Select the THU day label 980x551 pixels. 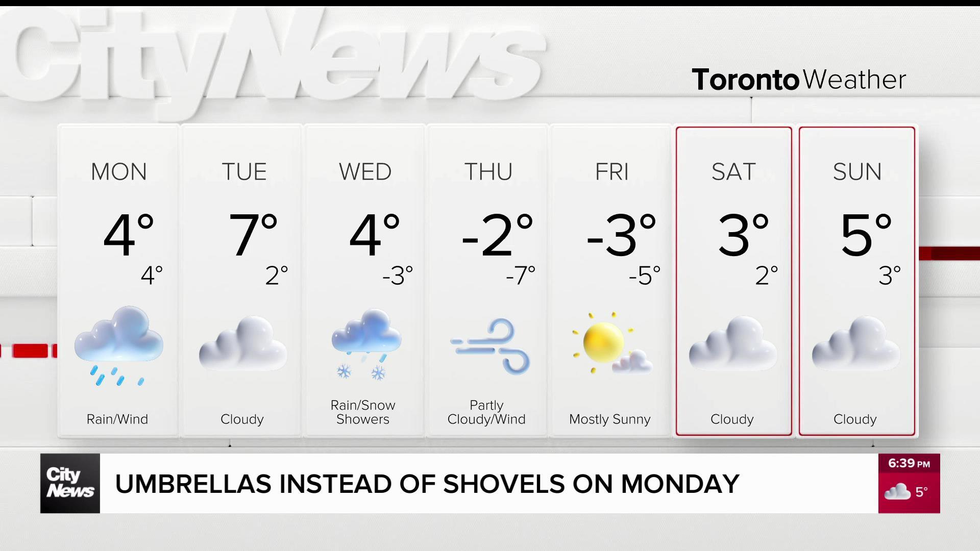[x=488, y=172]
